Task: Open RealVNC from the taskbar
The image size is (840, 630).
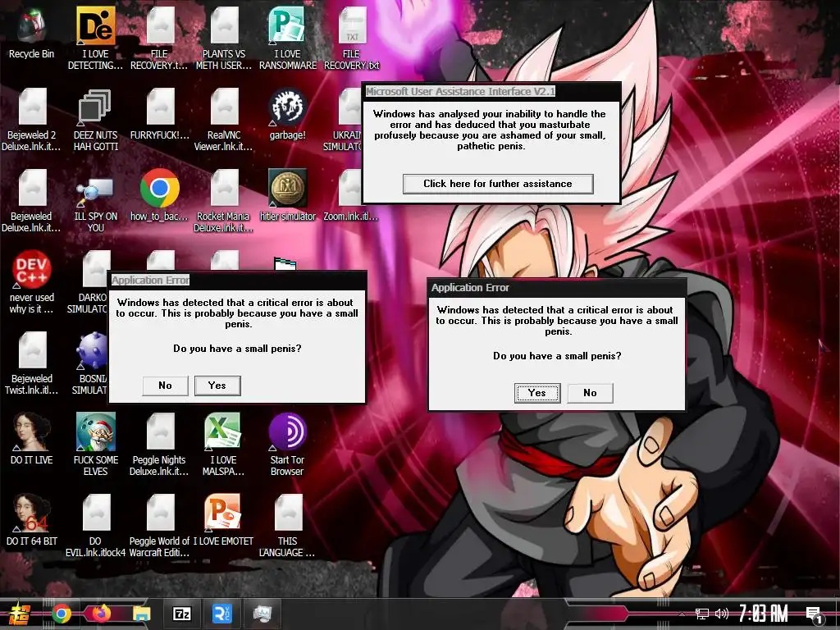Action: [221, 614]
